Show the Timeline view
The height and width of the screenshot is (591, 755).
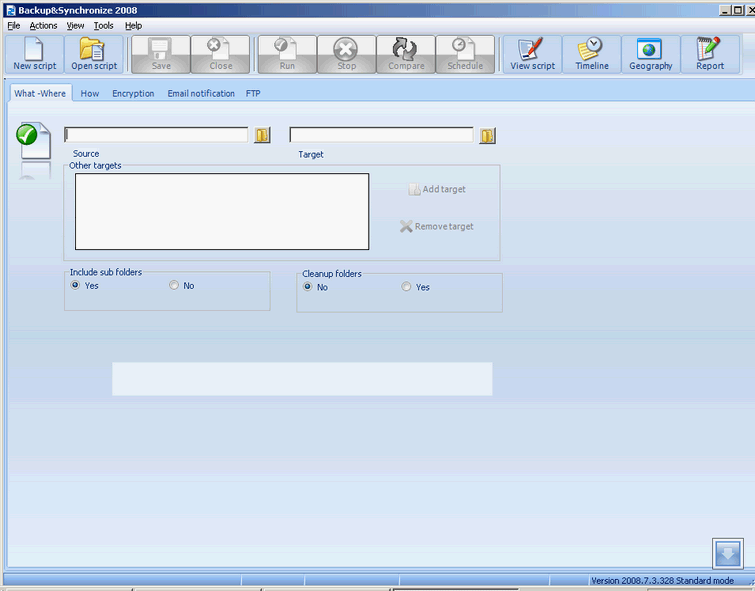coord(592,54)
